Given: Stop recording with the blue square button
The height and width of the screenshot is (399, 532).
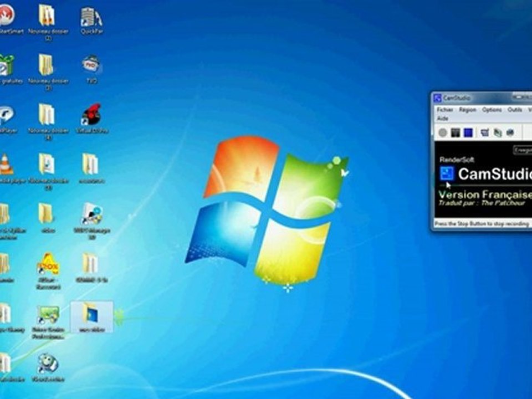Looking at the screenshot, I should [x=468, y=132].
